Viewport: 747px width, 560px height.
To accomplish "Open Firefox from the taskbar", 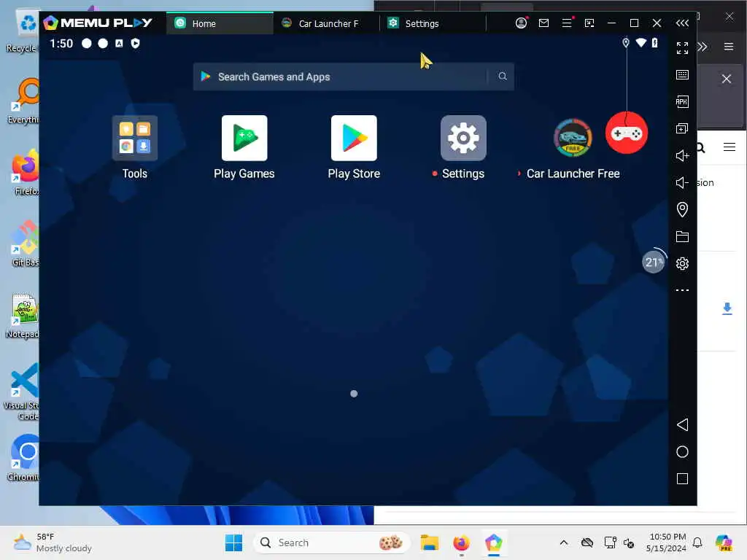I will pyautogui.click(x=461, y=542).
